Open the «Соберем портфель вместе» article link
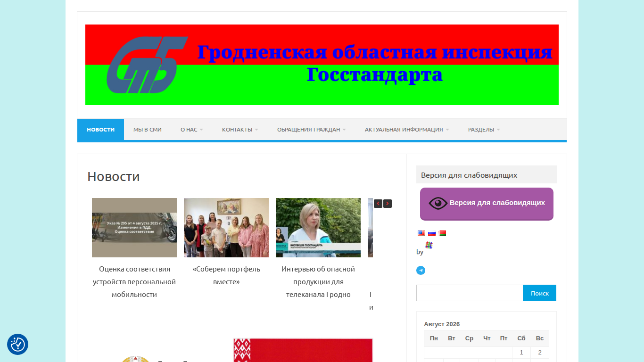 click(226, 275)
